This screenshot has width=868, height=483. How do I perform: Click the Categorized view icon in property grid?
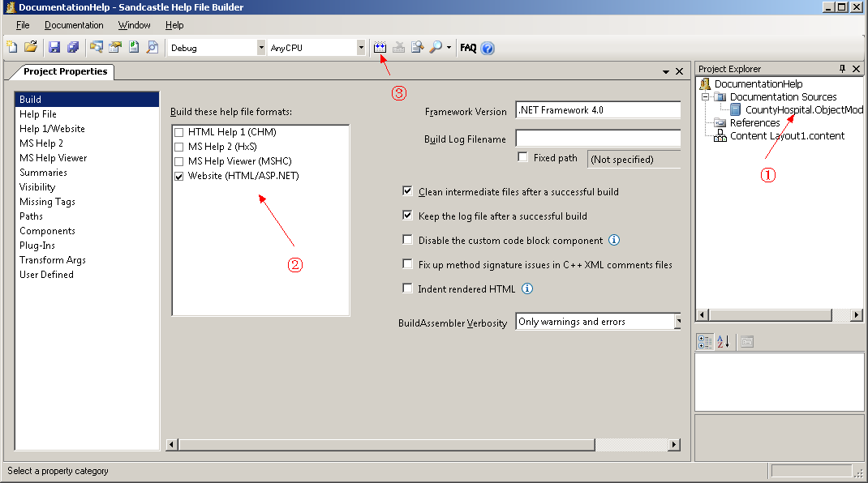705,341
